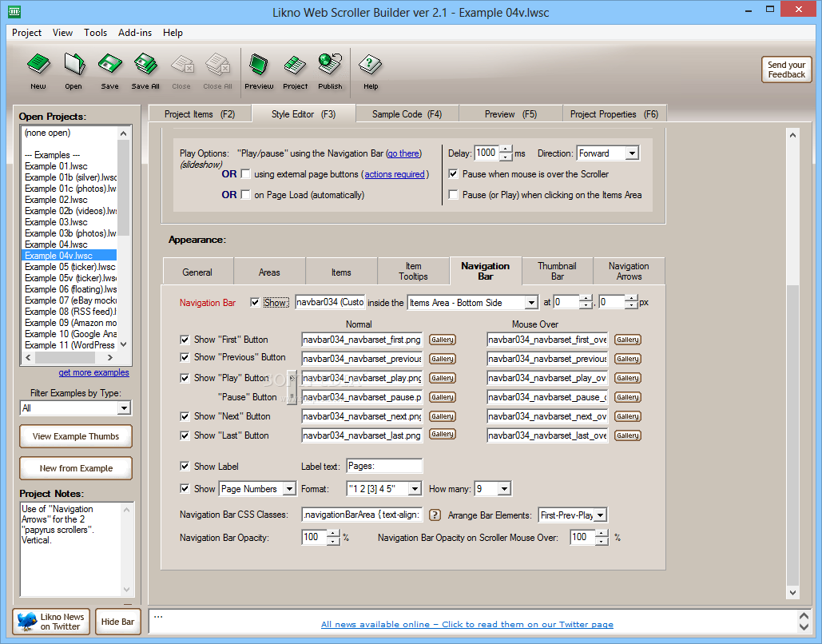The width and height of the screenshot is (822, 644).
Task: Click the Project toolbar icon
Action: 295,65
